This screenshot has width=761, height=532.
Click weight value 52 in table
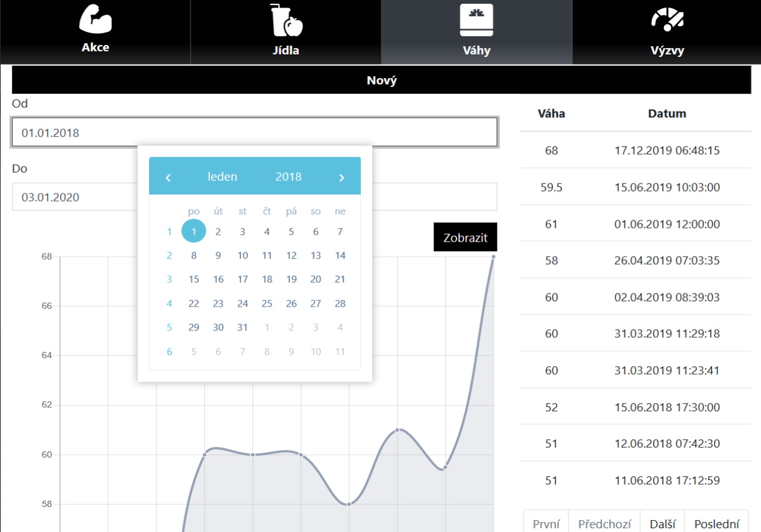[551, 407]
